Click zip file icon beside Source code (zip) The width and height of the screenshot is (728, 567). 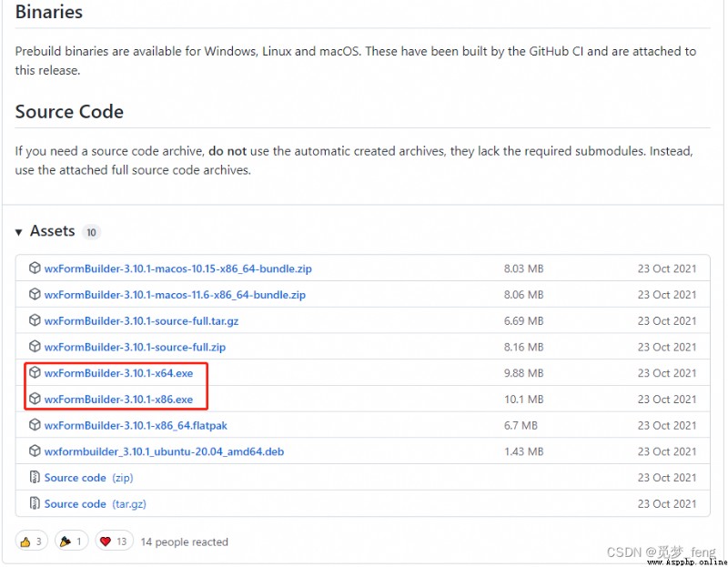tap(35, 477)
